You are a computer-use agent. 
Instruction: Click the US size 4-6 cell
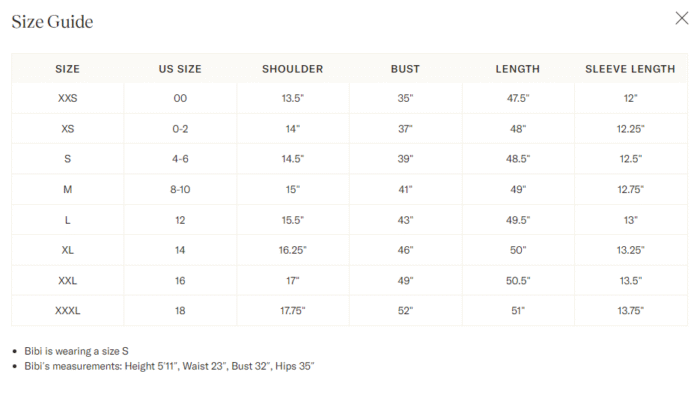tap(180, 159)
